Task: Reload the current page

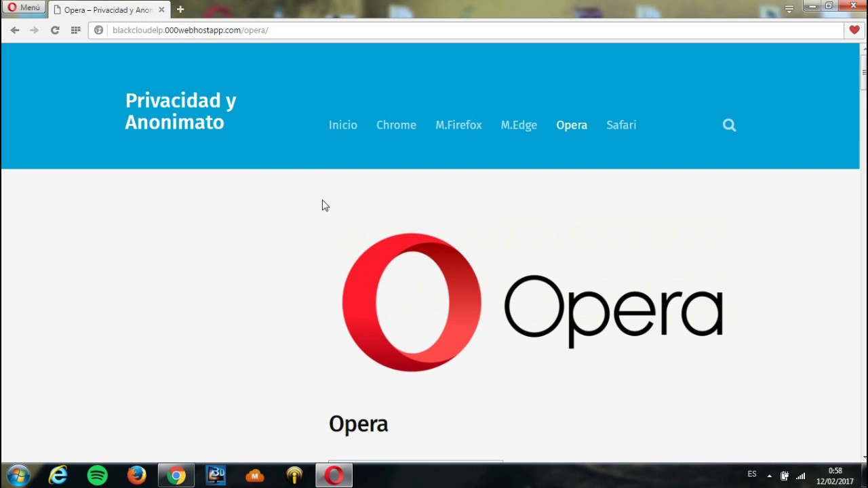Action: (55, 30)
